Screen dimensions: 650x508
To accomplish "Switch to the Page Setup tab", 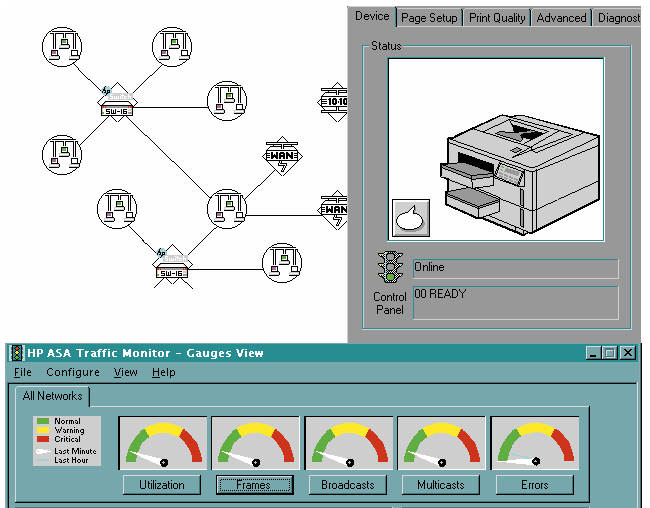I will click(x=429, y=18).
